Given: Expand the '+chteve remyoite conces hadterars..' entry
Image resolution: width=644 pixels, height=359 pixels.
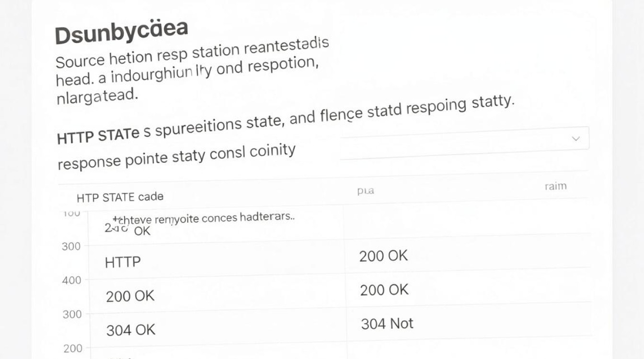Looking at the screenshot, I should (204, 218).
